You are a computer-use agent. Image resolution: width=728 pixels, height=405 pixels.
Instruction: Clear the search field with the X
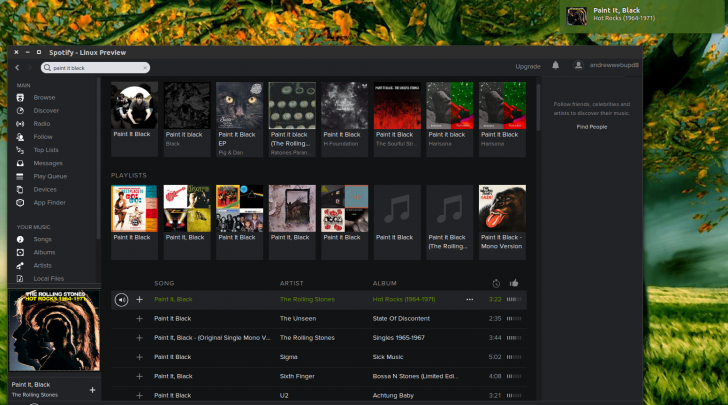click(145, 67)
